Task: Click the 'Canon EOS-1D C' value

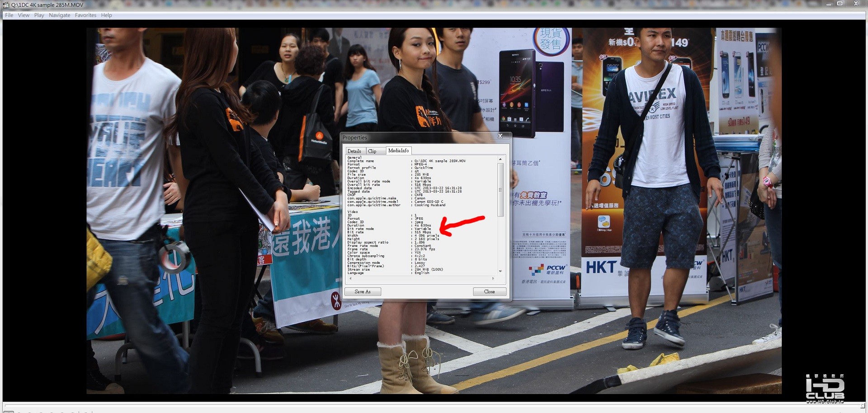Action: point(429,202)
